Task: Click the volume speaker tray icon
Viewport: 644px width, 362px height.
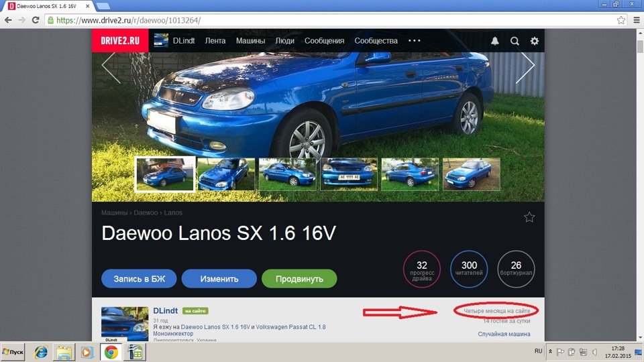Action: tap(594, 352)
